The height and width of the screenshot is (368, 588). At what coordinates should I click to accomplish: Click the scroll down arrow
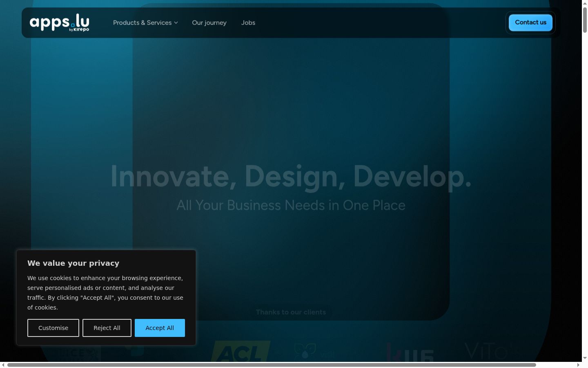click(x=585, y=358)
